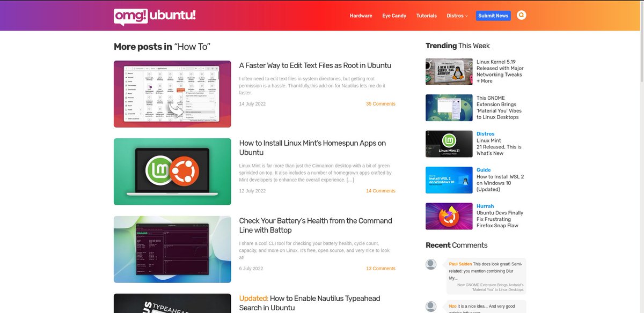Click the Linux Mint and Ubuntu laptop thumbnail

click(x=172, y=172)
